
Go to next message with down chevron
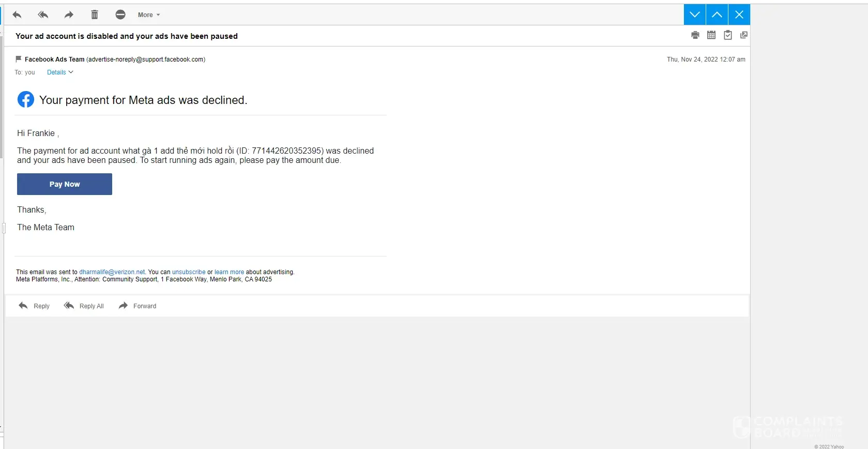click(695, 14)
